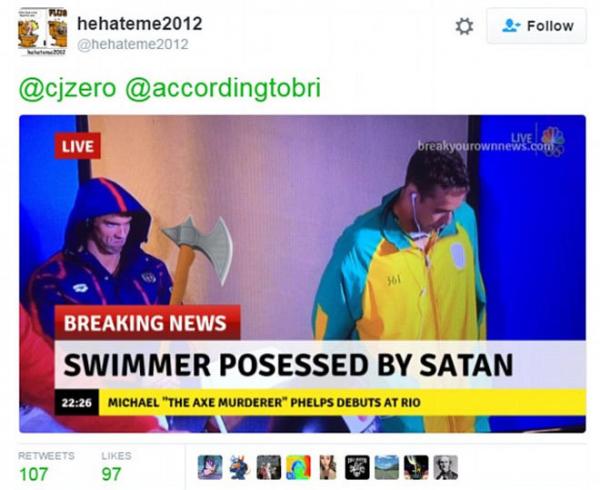Viewport: 600px width, 490px height.
Task: Open the breaking news image
Action: point(302,274)
